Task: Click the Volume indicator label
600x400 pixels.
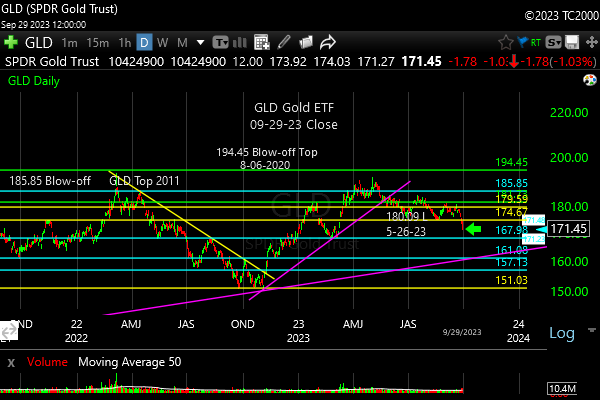Action: (49, 361)
